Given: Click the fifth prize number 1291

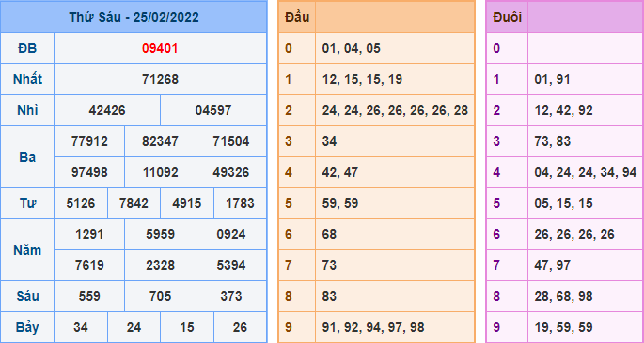Looking at the screenshot, I should click(x=89, y=234).
